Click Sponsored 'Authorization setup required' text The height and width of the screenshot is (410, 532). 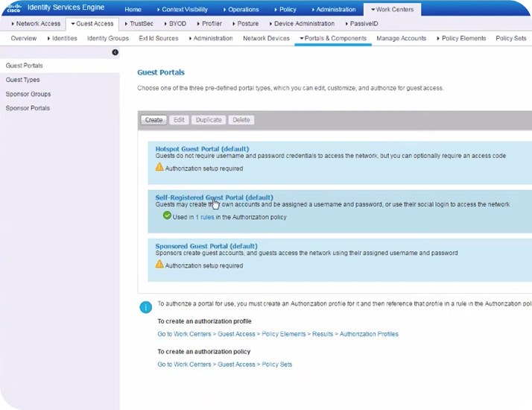[x=204, y=265]
